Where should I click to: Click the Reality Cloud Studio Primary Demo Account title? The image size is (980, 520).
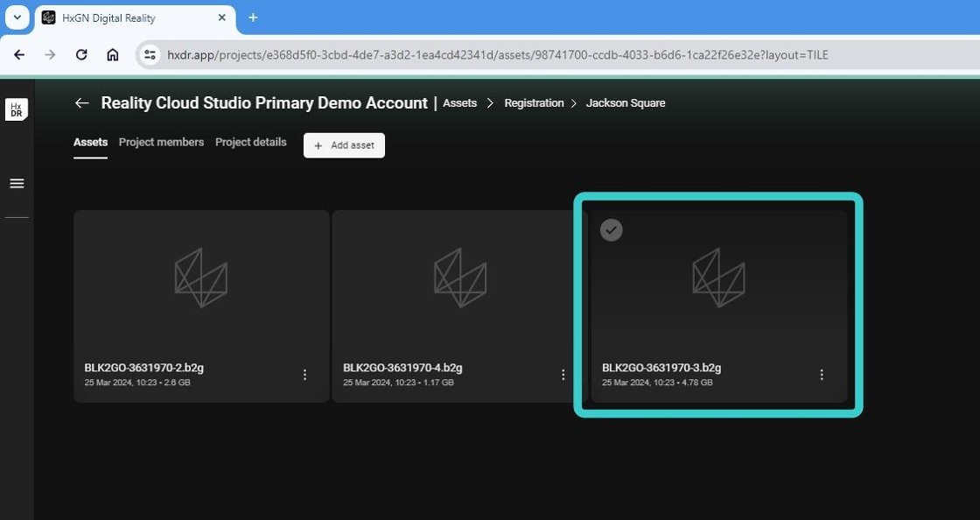(264, 103)
